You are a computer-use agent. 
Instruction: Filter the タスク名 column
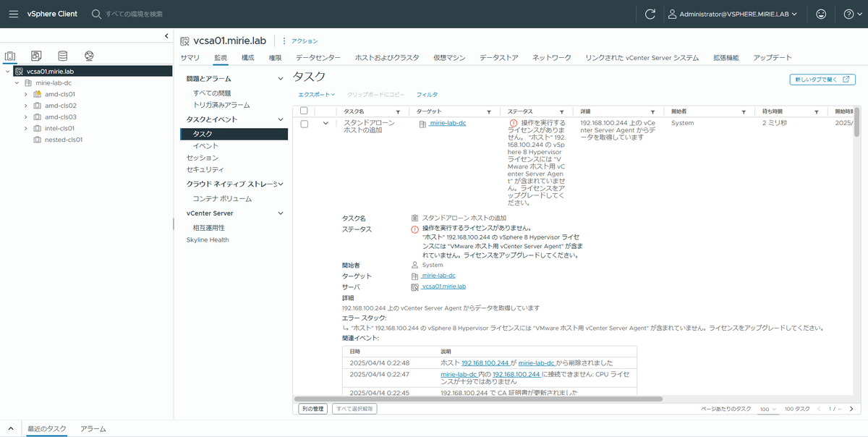[x=398, y=112]
